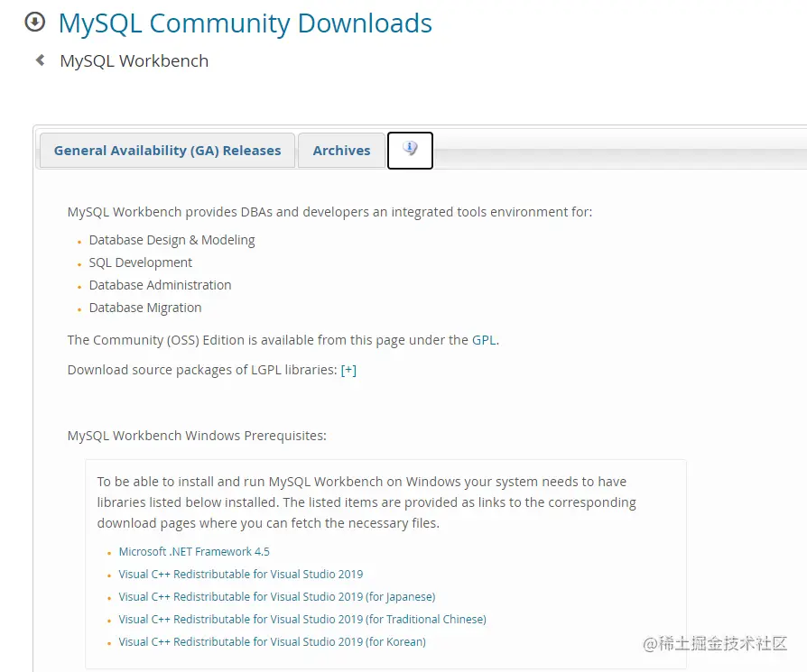Image resolution: width=807 pixels, height=672 pixels.
Task: Open the Visual C++ Redistributable (for Japanese) link
Action: 277,597
